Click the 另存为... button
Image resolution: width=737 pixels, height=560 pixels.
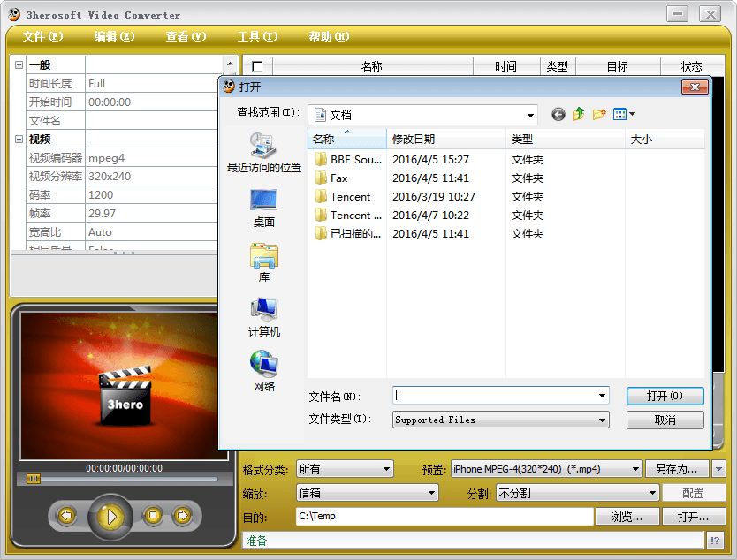pyautogui.click(x=677, y=469)
